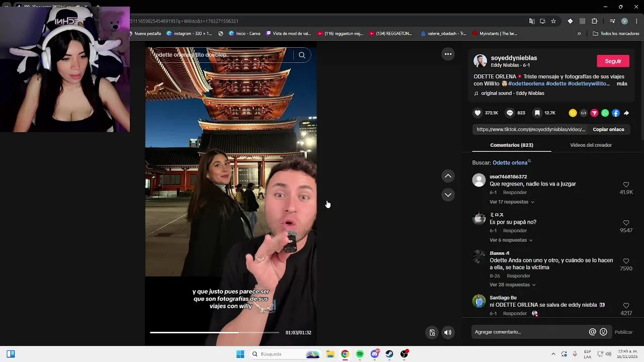The height and width of the screenshot is (362, 644).
Task: Open the '(134) REGGAETON...' bookmark
Action: pyautogui.click(x=390, y=34)
